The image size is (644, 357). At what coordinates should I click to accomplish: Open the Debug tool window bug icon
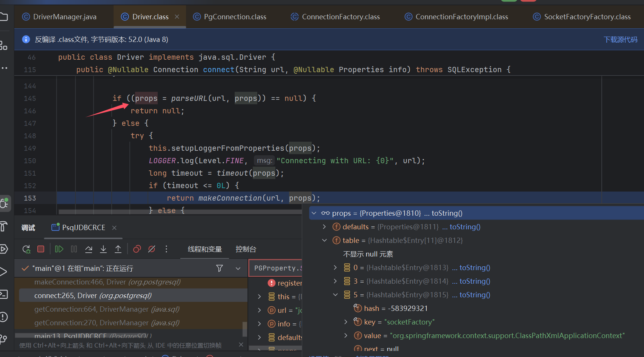(4, 203)
